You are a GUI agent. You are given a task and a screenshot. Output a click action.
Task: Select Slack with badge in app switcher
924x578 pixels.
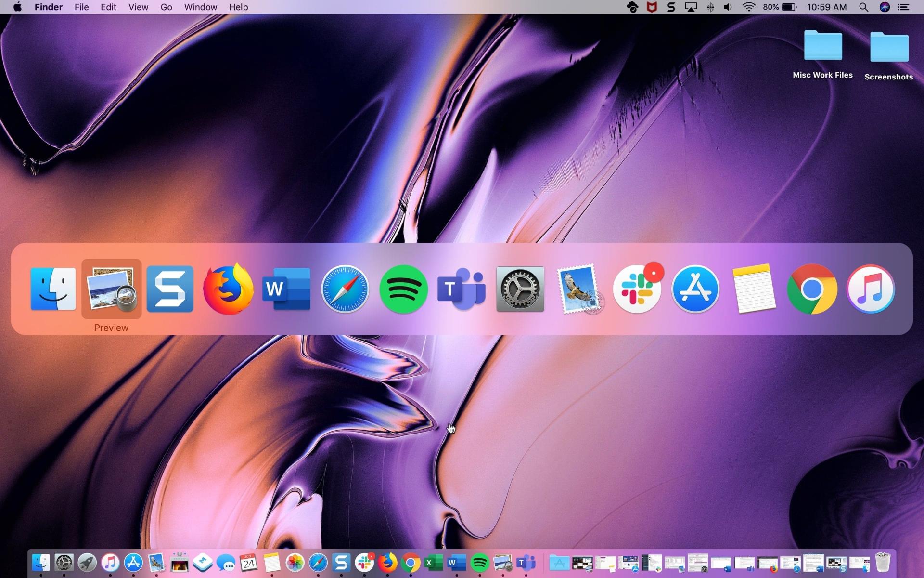click(x=637, y=289)
